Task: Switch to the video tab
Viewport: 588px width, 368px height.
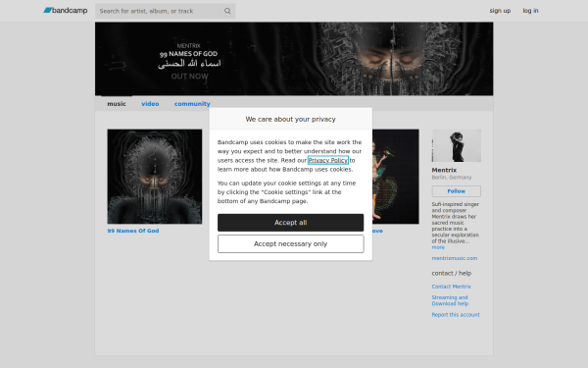Action: point(150,104)
